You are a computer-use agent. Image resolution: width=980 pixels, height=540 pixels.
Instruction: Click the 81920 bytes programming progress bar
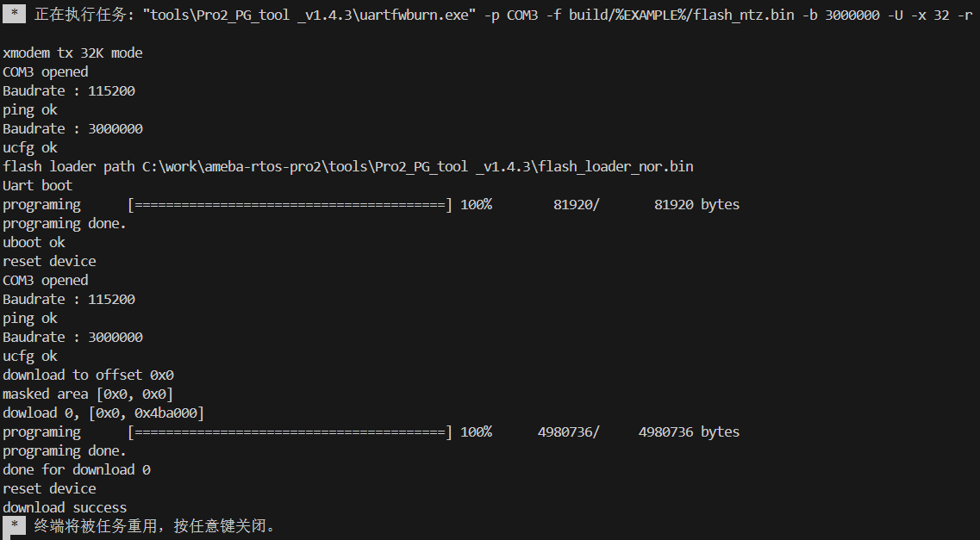290,204
